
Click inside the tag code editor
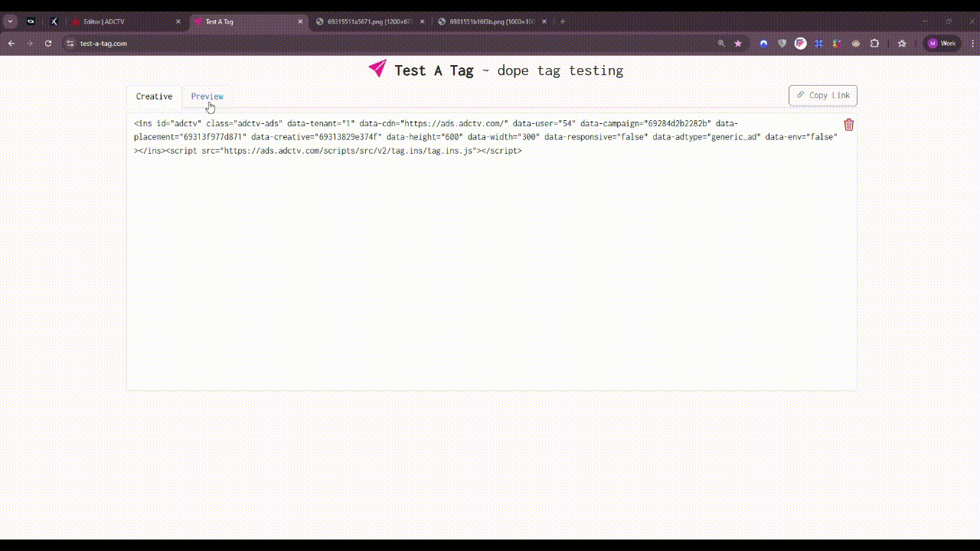[490, 268]
